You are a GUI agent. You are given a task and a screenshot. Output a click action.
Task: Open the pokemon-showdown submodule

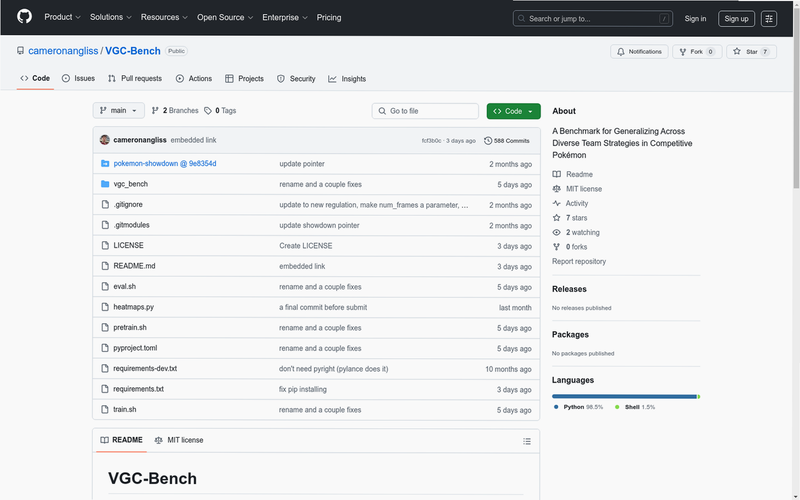tap(165, 164)
